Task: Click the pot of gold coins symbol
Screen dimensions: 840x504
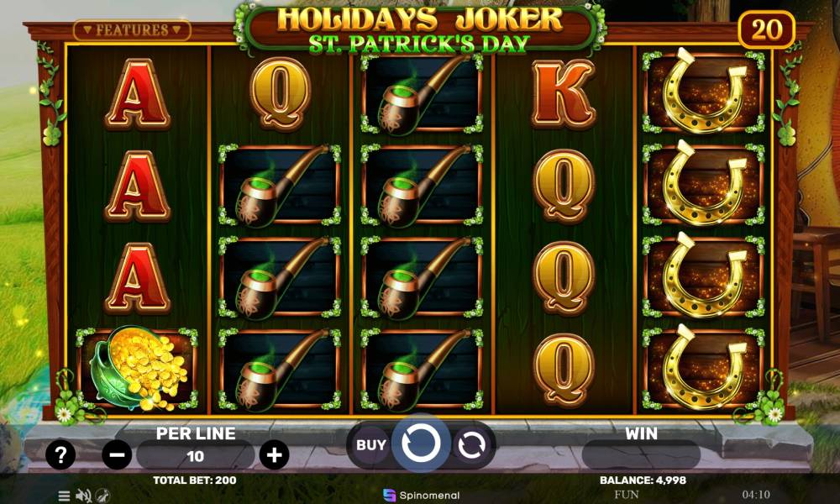Action: coord(137,369)
